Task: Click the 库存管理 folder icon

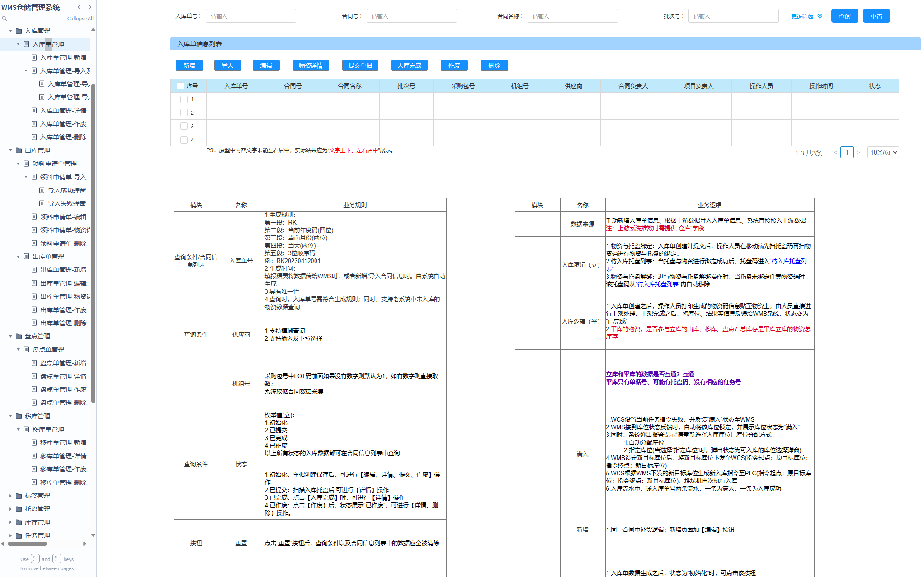Action: (19, 522)
